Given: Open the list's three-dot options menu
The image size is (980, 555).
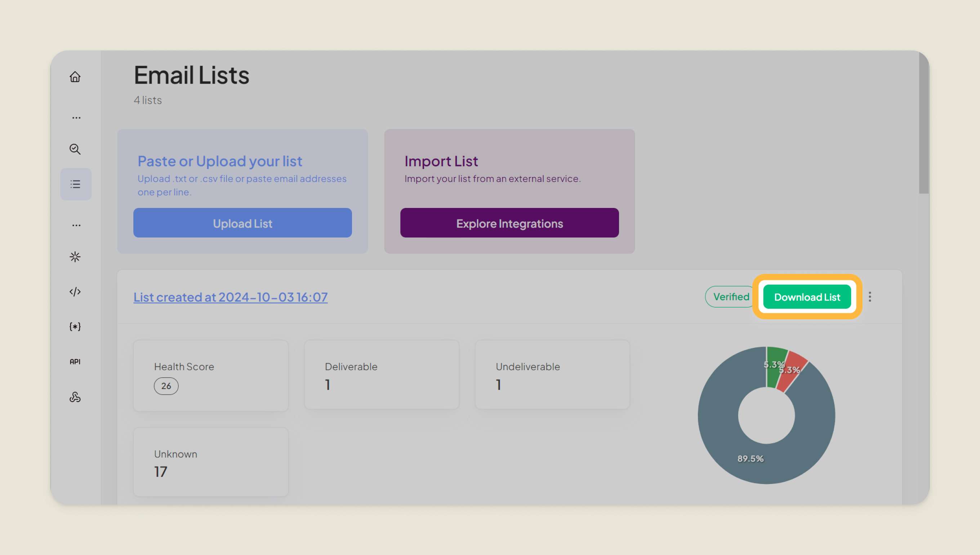Looking at the screenshot, I should click(x=869, y=297).
